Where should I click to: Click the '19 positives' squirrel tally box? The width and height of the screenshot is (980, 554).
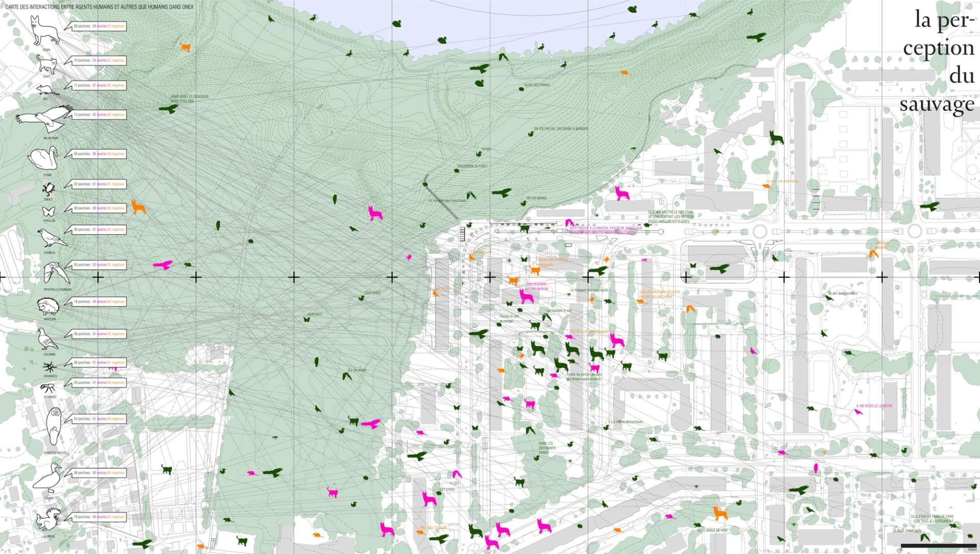(x=99, y=517)
